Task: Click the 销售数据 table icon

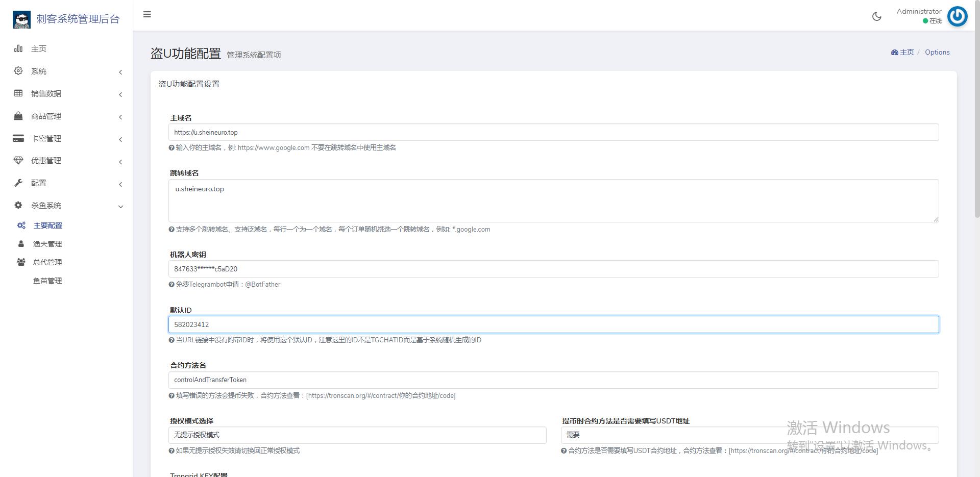Action: pyautogui.click(x=18, y=93)
